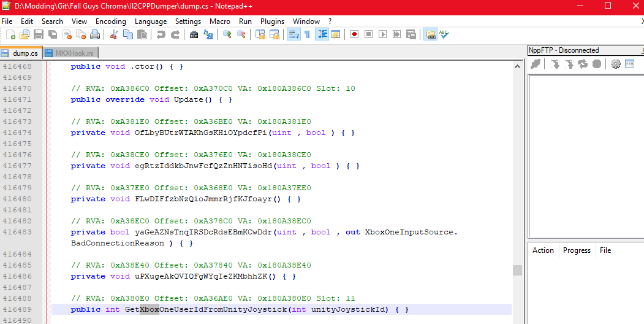644x324 pixels.
Task: Open the Encoding menu
Action: coord(111,21)
